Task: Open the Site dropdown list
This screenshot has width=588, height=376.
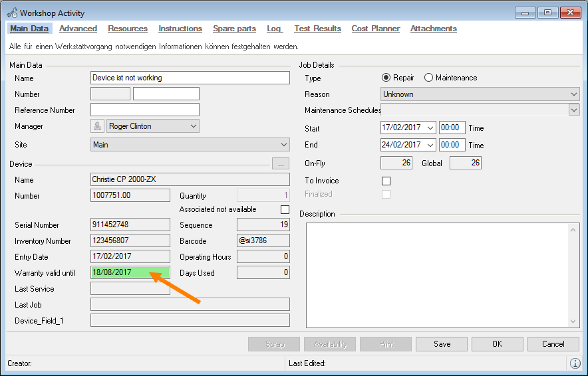Action: tap(190, 145)
